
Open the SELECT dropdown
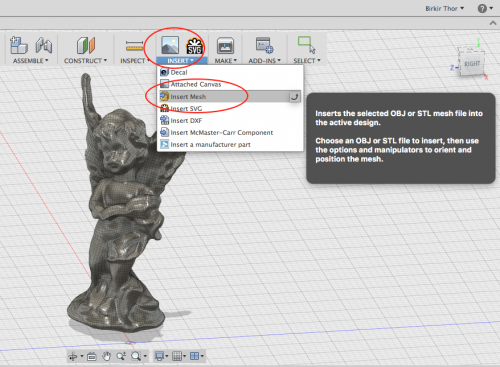click(307, 61)
